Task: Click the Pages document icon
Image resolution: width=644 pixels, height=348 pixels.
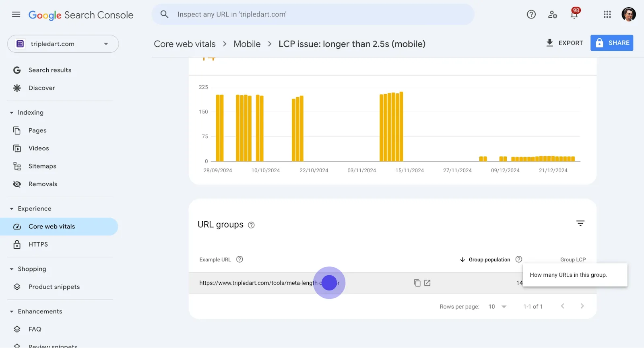Action: tap(17, 131)
